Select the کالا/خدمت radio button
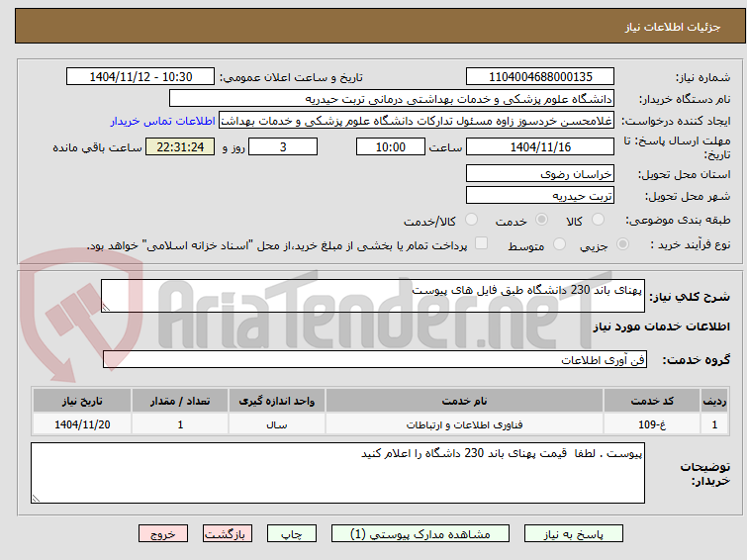The image size is (747, 560). point(471,220)
